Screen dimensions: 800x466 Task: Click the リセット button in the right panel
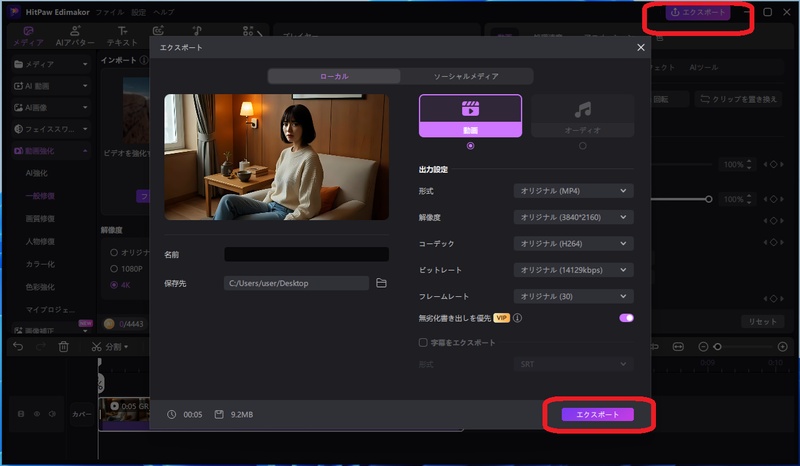(762, 322)
